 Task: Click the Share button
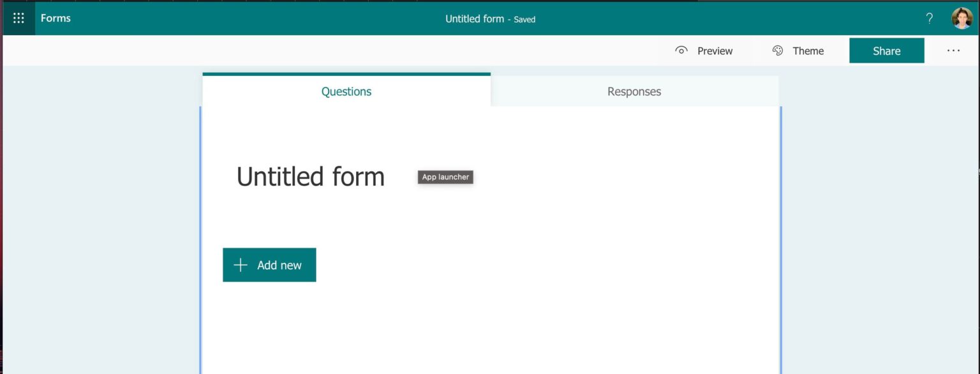[886, 50]
